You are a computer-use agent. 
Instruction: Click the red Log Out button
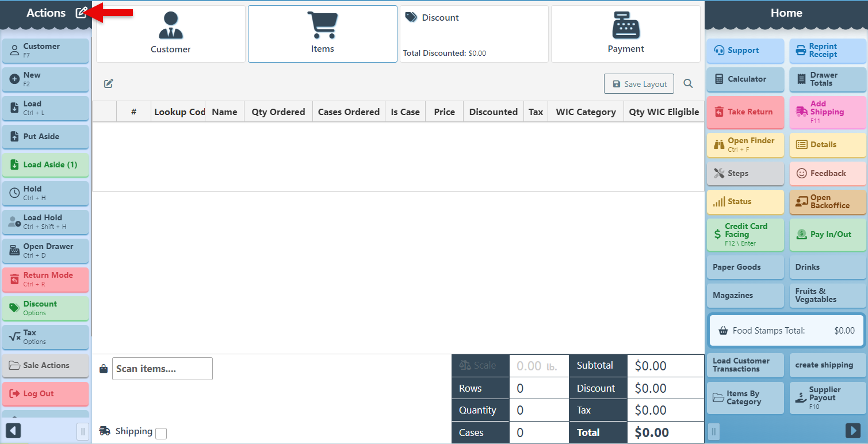45,394
